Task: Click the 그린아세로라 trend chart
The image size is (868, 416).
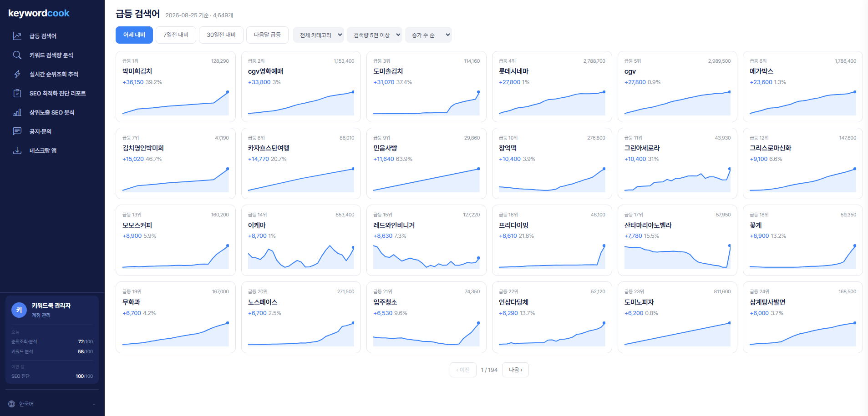Action: point(677,180)
